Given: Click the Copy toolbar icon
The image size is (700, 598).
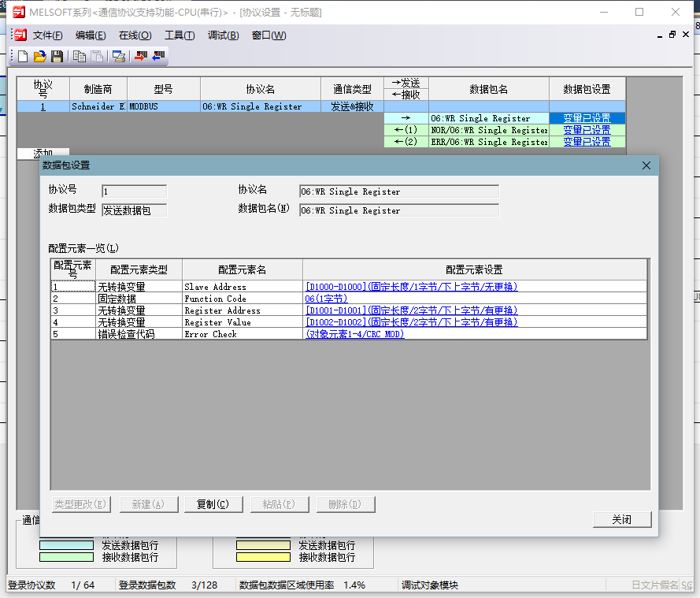Looking at the screenshot, I should 80,56.
